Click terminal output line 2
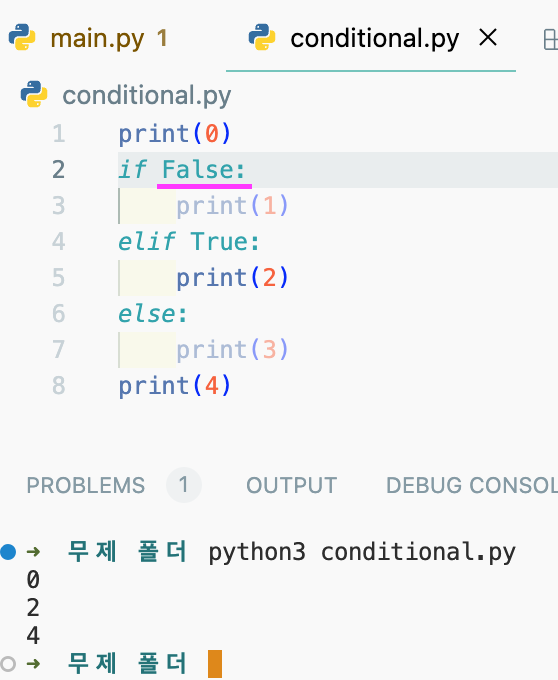558x680 pixels. point(33,608)
